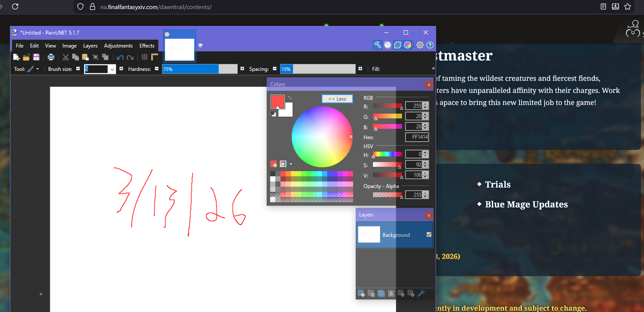Close the Layers panel

coord(429,215)
